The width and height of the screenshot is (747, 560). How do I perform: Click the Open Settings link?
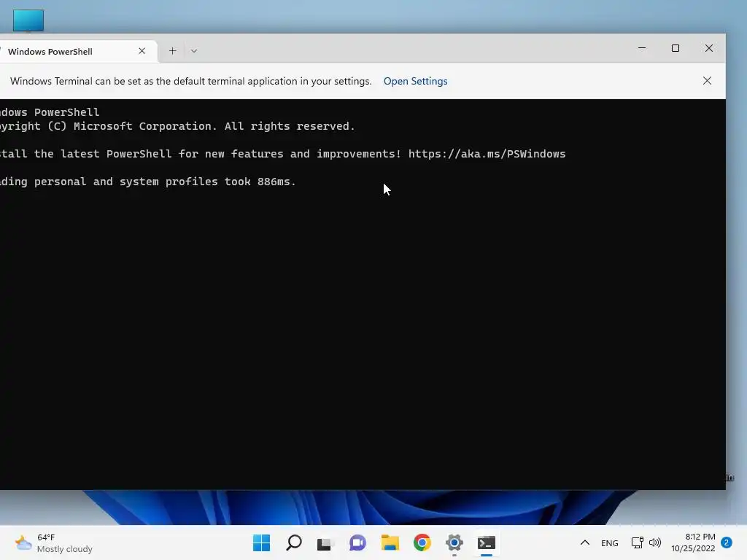[x=415, y=81]
